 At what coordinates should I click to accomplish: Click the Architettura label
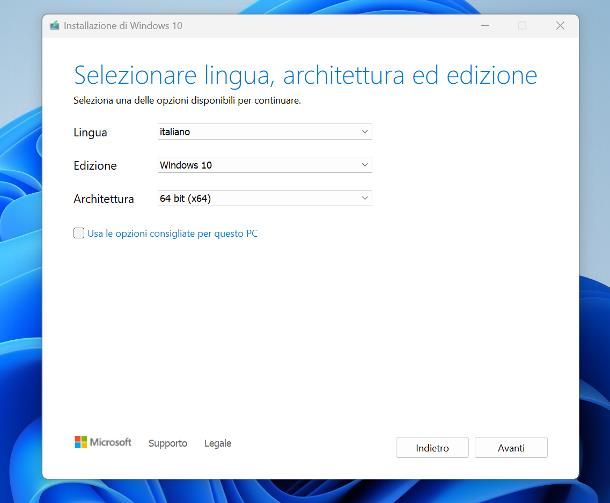point(103,199)
